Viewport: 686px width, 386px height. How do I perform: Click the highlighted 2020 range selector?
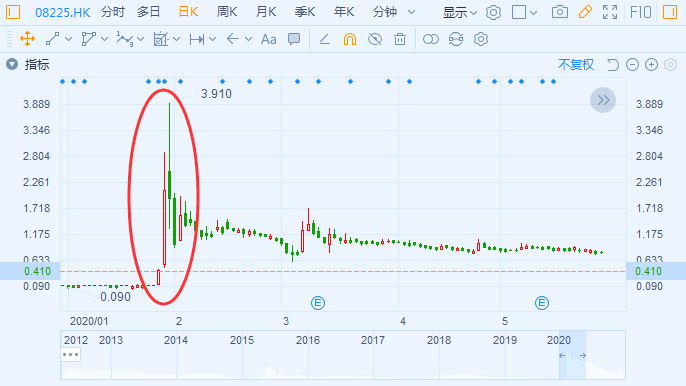[x=572, y=355]
